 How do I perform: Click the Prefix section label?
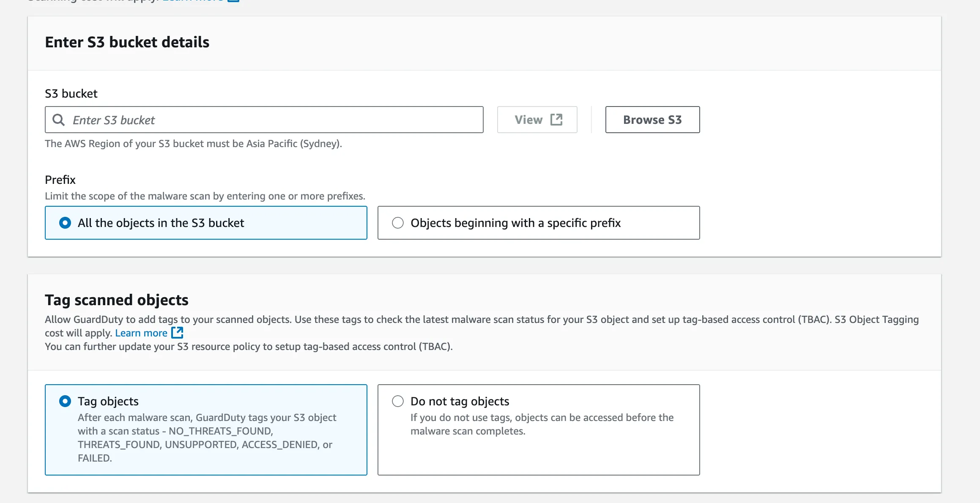pyautogui.click(x=60, y=180)
